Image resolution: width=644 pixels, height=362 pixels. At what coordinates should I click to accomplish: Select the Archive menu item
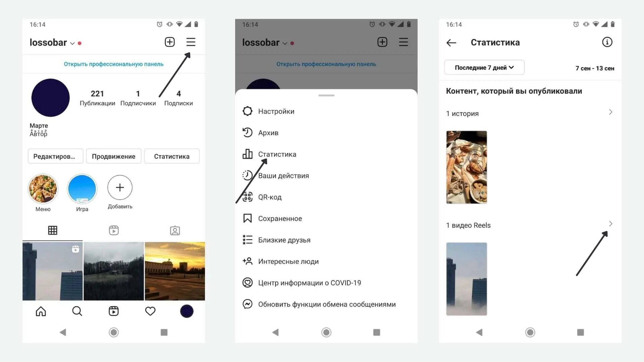268,133
